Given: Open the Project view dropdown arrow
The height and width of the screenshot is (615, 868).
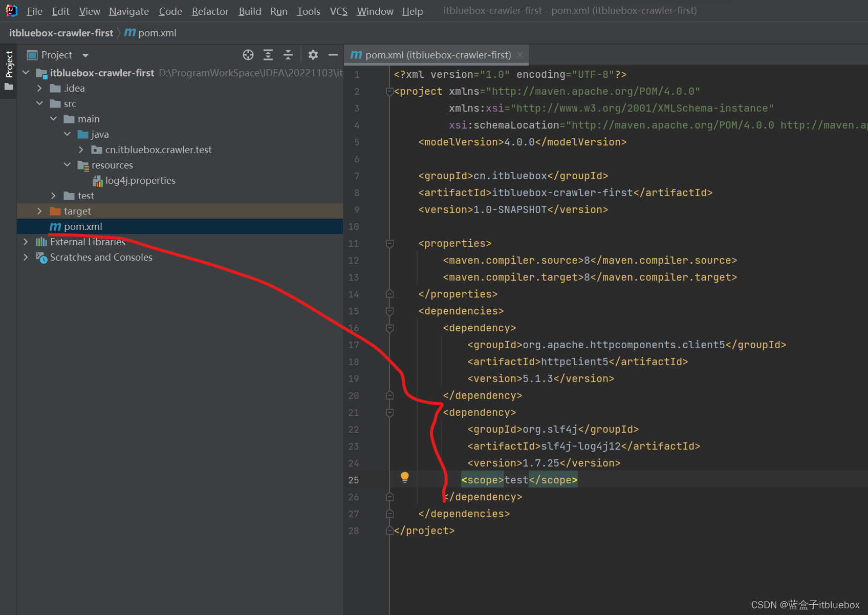Looking at the screenshot, I should (x=85, y=55).
